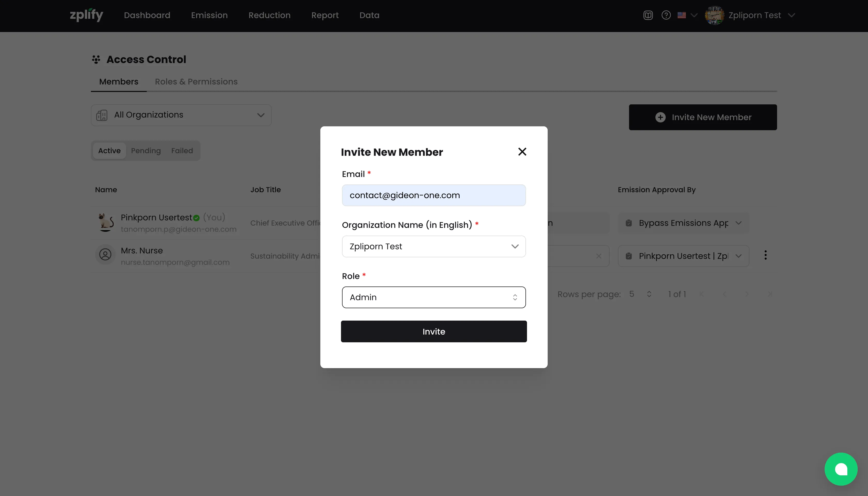Click Mrs. Nurse's user avatar icon
868x496 pixels.
click(x=105, y=254)
